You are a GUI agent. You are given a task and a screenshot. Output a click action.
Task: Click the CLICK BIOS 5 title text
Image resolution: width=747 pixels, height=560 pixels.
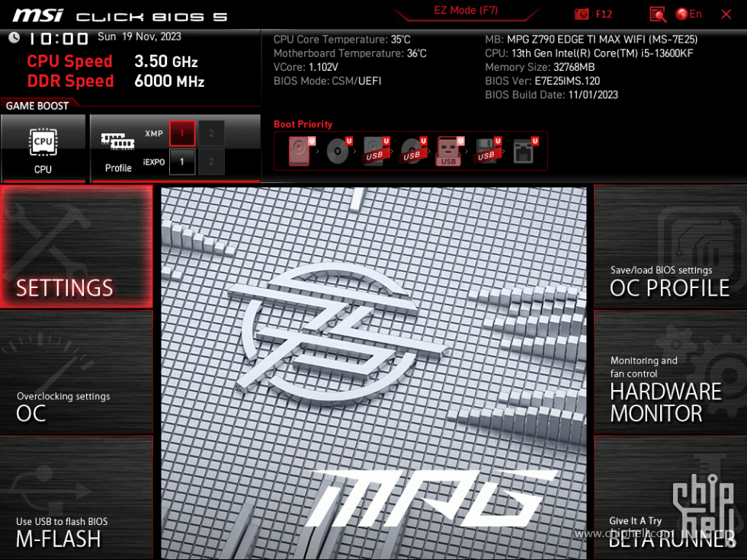(152, 17)
